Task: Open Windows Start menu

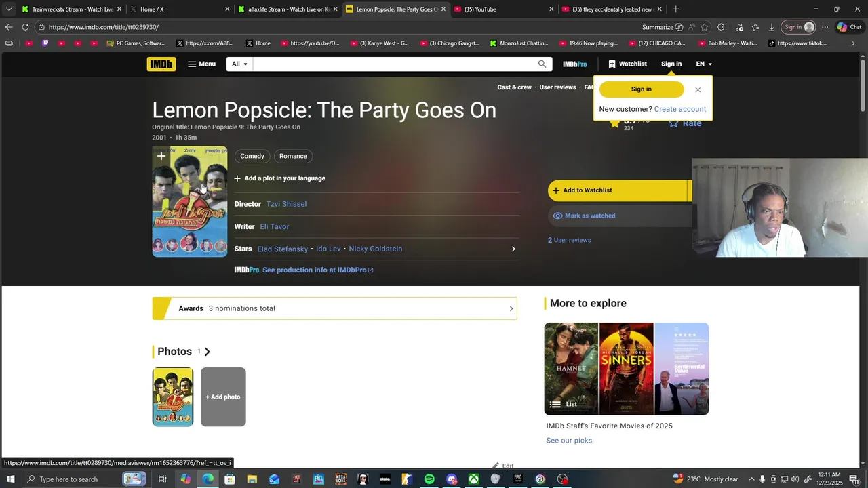Action: pyautogui.click(x=10, y=479)
